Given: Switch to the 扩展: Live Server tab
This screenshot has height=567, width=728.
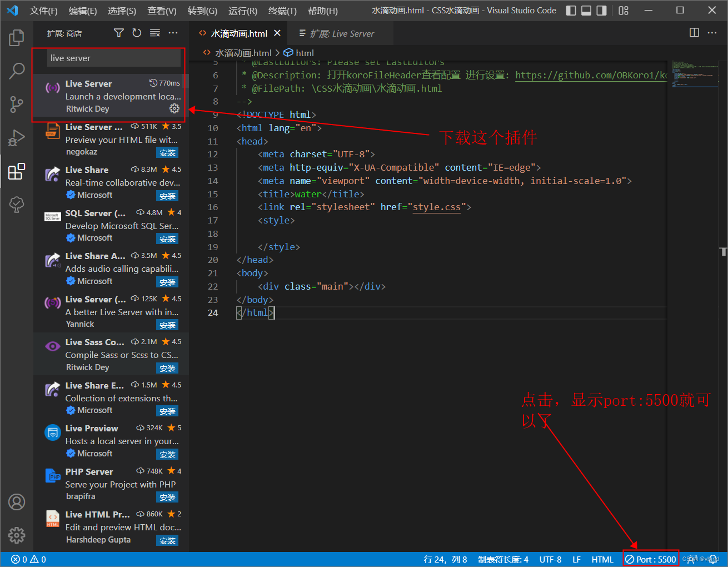Looking at the screenshot, I should [x=341, y=34].
